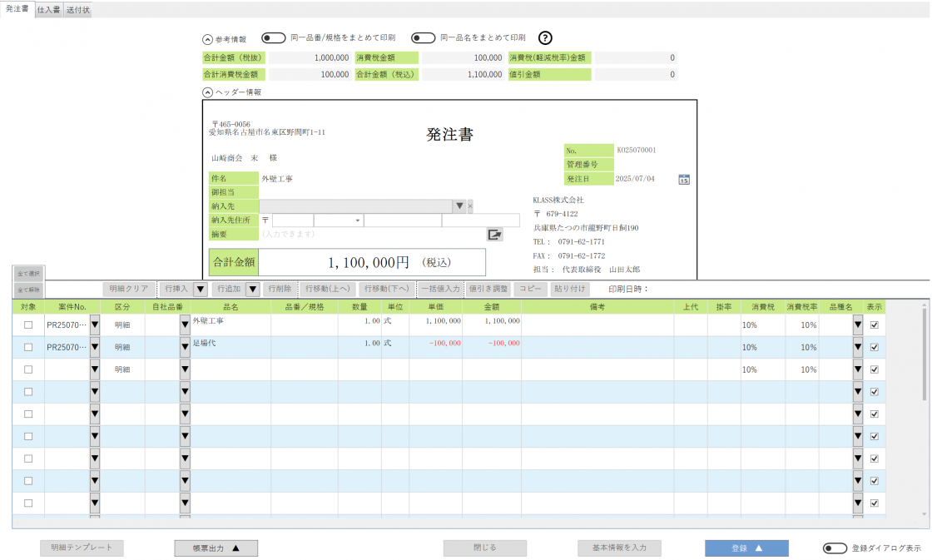Open the arrow menu beside 行挿入
The width and height of the screenshot is (932, 560).
(200, 290)
